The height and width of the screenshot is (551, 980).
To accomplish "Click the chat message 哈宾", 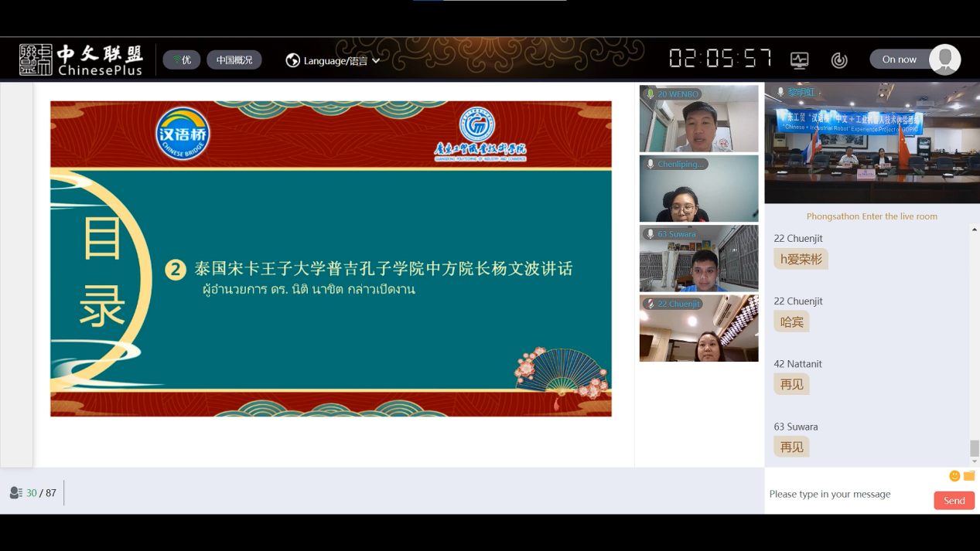I will [791, 321].
